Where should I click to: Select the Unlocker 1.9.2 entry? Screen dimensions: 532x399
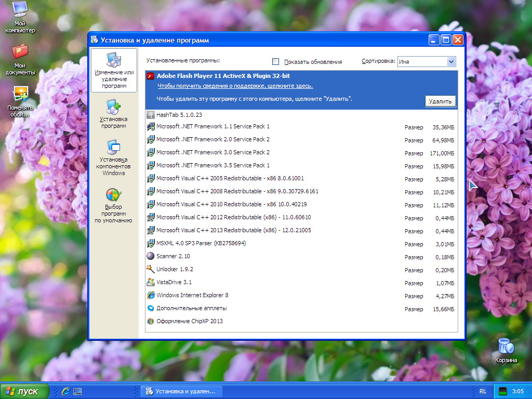[x=302, y=269]
